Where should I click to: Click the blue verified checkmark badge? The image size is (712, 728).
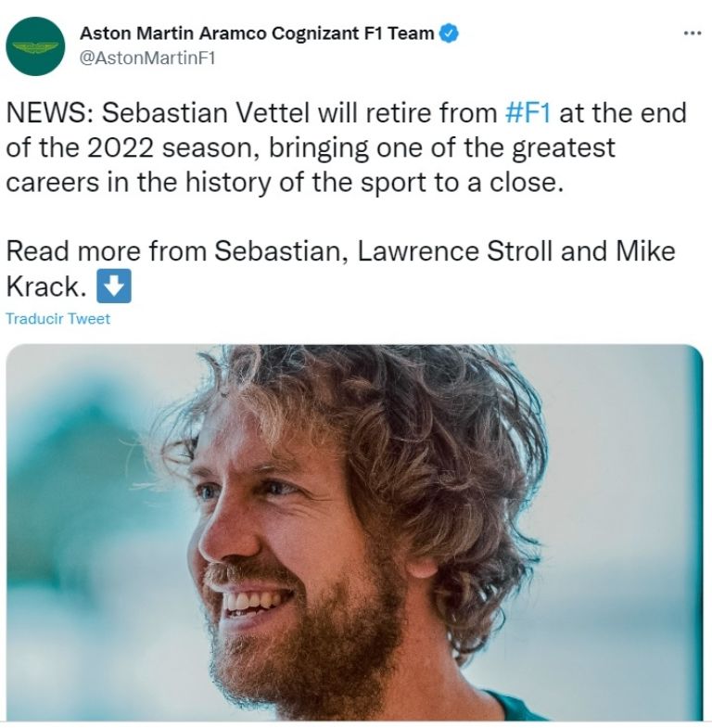pos(449,34)
